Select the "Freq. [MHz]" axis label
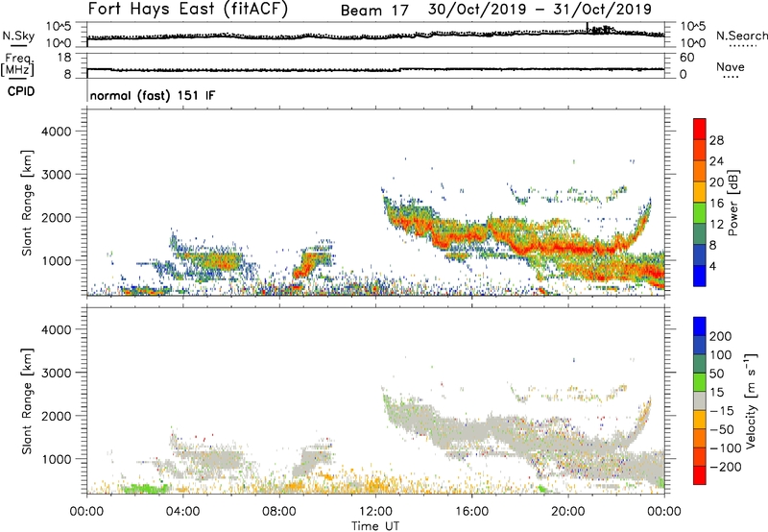768x532 pixels. [x=18, y=65]
